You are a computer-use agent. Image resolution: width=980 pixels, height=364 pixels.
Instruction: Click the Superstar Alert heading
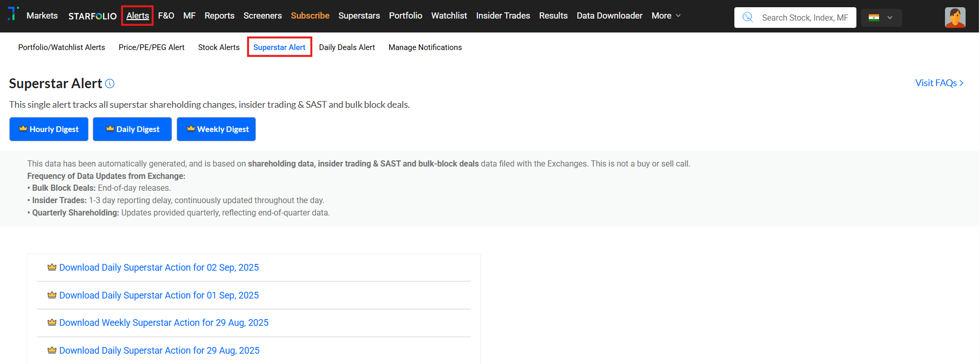pos(56,84)
